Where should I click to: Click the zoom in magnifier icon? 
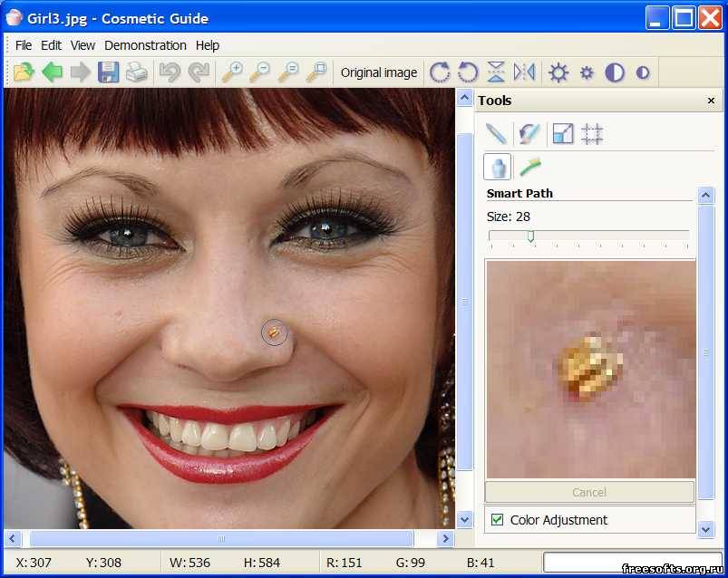(x=232, y=72)
